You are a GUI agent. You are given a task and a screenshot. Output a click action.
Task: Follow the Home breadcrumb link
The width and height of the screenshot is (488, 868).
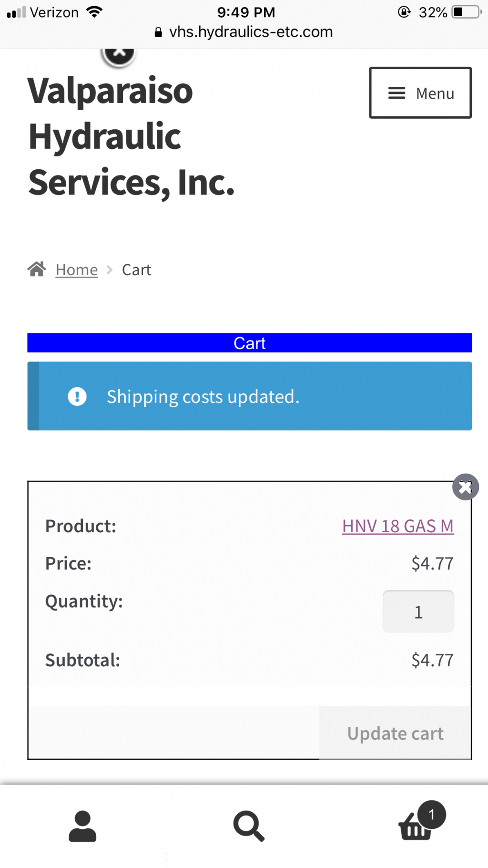coord(77,270)
